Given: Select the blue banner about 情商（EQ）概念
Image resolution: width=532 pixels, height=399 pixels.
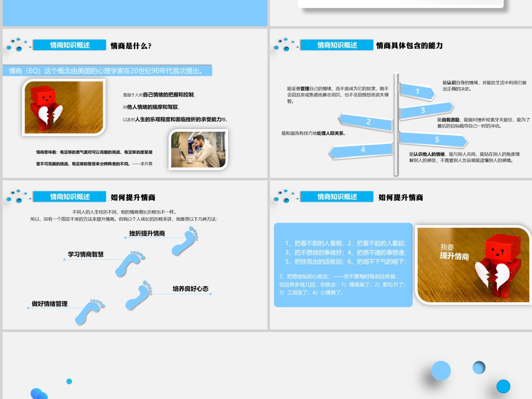Looking at the screenshot, I should tap(107, 70).
